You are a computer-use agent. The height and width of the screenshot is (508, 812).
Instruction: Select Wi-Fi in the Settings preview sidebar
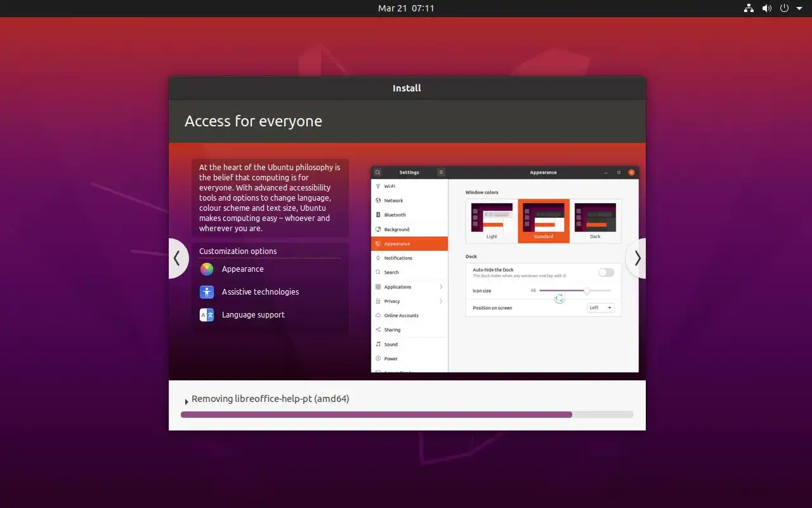[x=409, y=187]
